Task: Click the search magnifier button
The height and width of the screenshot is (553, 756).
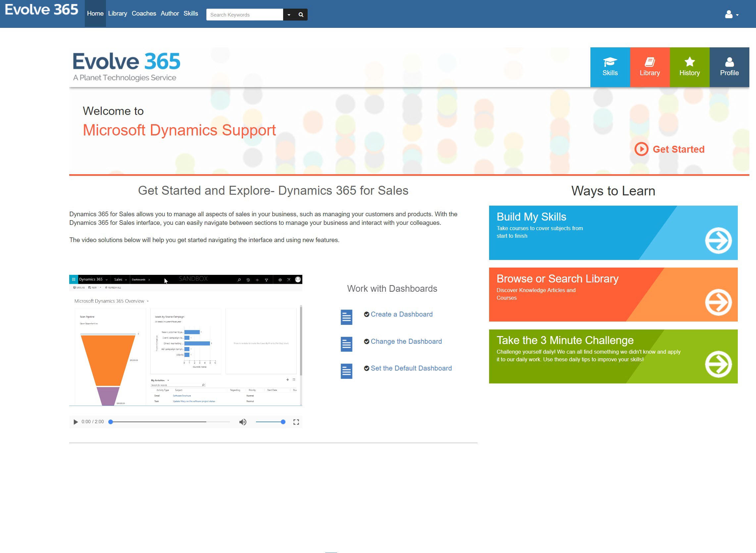Action: click(301, 15)
